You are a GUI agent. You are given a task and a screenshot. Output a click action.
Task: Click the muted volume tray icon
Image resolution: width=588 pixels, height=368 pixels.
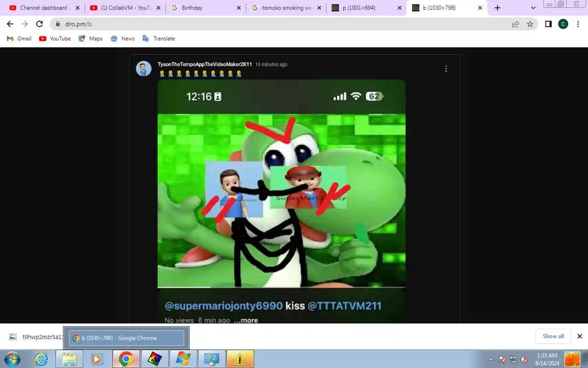pyautogui.click(x=524, y=359)
